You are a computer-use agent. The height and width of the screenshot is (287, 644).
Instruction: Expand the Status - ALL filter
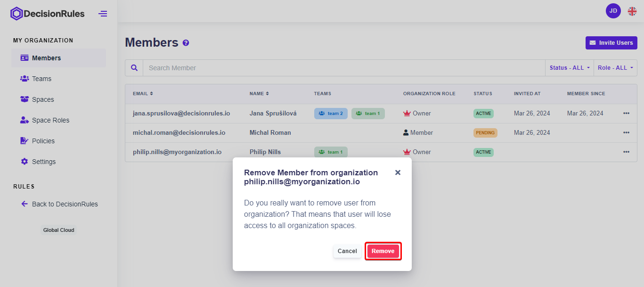pyautogui.click(x=569, y=68)
